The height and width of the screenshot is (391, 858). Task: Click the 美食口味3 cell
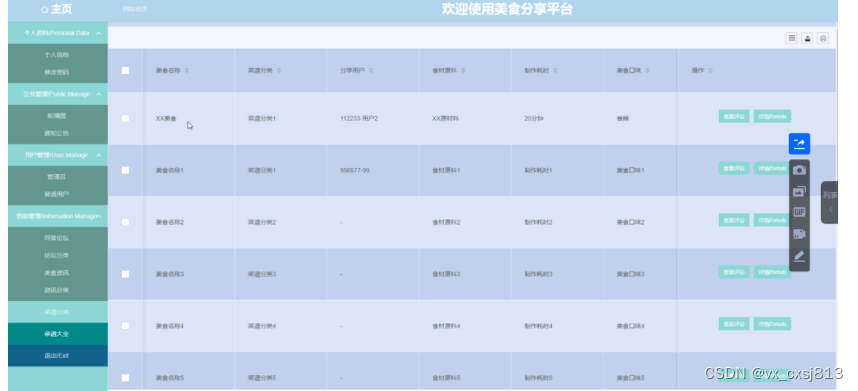(630, 275)
